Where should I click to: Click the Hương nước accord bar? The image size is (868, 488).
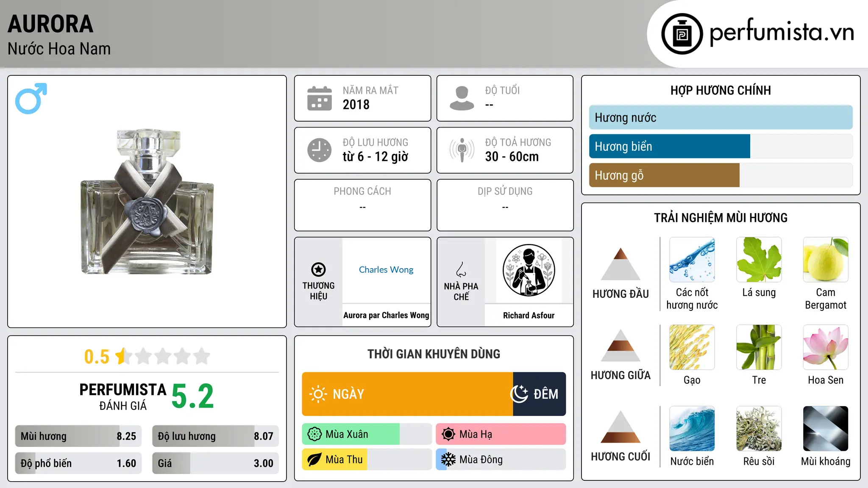click(x=721, y=117)
